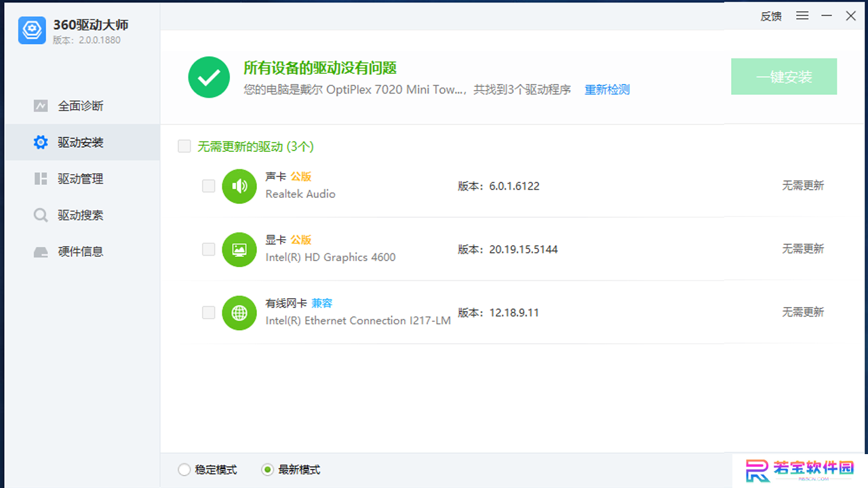Click the 全面诊断 chart icon in sidebar
The image size is (868, 488).
click(41, 106)
